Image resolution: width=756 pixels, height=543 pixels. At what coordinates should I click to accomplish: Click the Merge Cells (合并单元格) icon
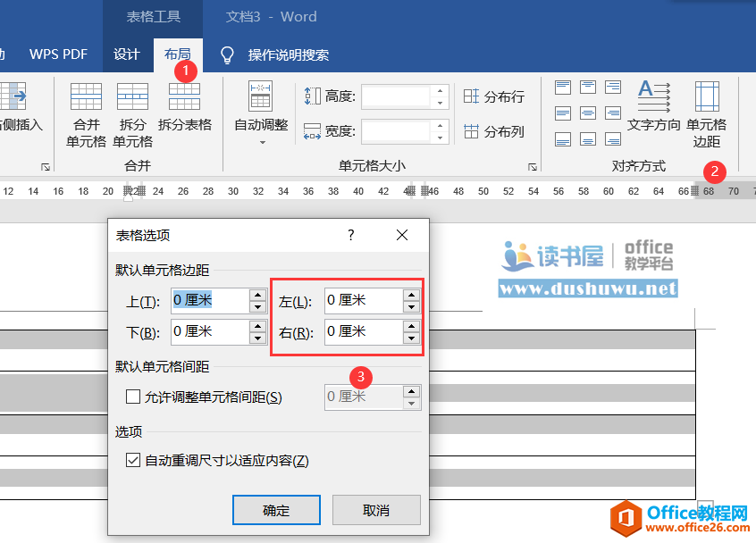click(x=86, y=97)
